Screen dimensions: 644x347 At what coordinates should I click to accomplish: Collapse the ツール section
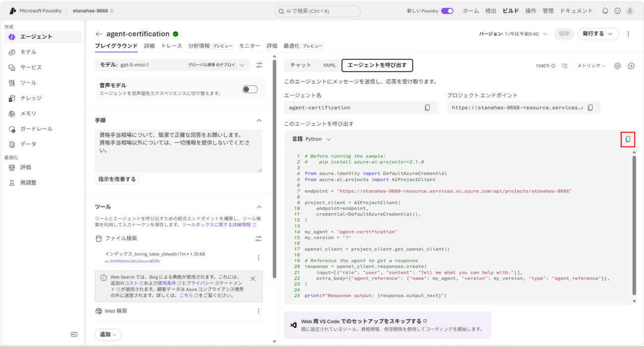tap(259, 207)
